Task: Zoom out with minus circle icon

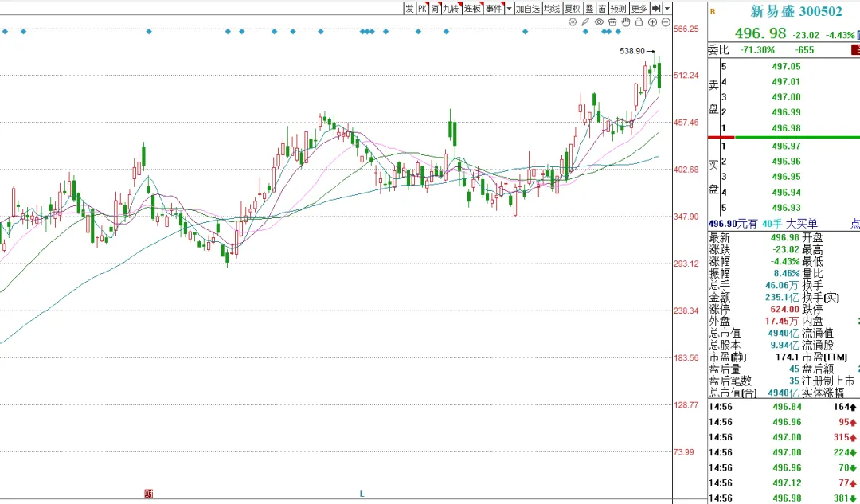Action: click(666, 22)
